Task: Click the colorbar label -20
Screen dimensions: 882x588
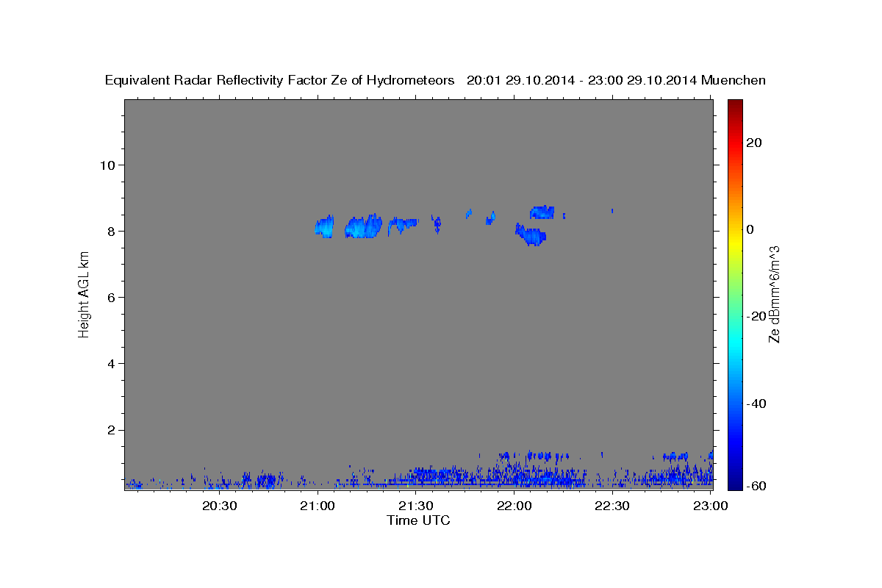Action: coord(755,316)
